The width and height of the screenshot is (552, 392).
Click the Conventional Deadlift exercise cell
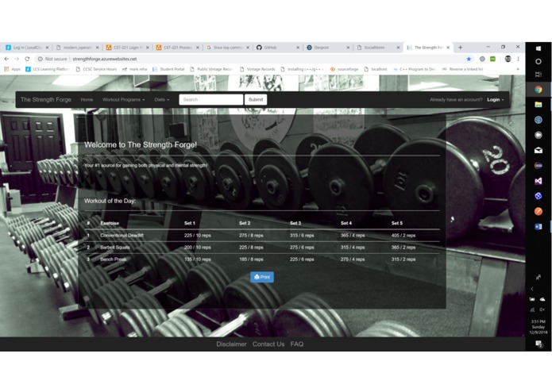click(x=122, y=235)
